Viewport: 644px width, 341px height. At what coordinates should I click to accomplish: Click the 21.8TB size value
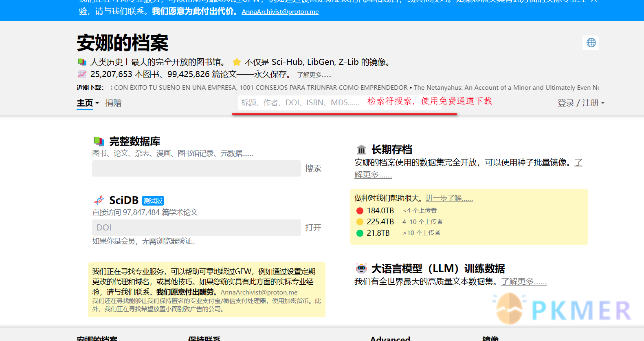pyautogui.click(x=378, y=233)
